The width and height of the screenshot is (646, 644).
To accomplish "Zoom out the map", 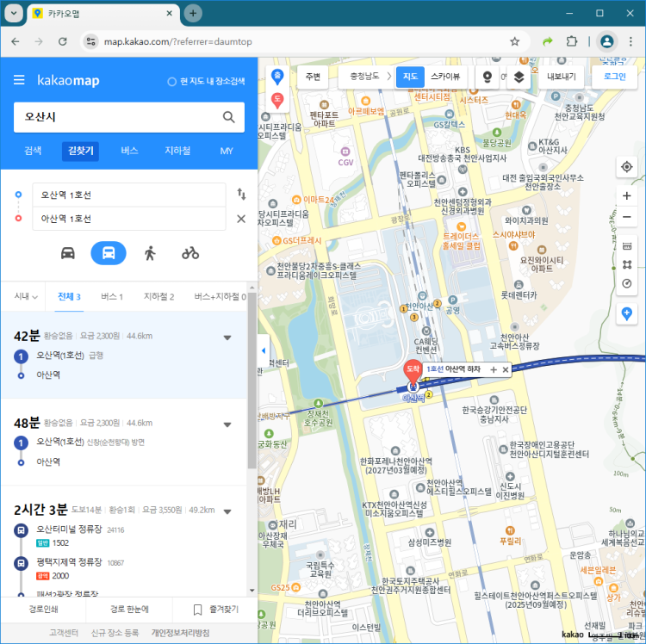I will point(627,217).
